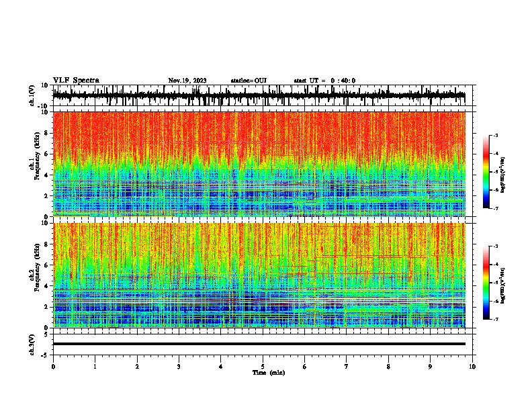Select the ch.2 spectrogram color bar
532x411 pixels.
[x=486, y=283]
